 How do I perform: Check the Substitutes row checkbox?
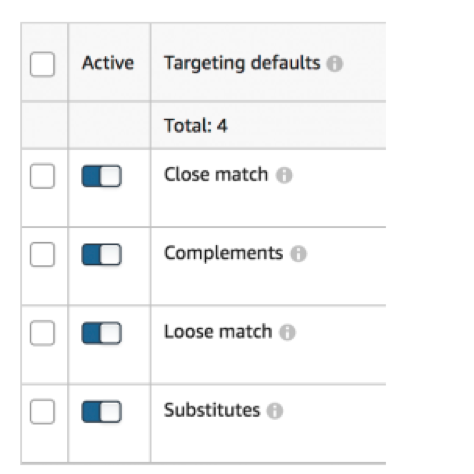pyautogui.click(x=42, y=411)
